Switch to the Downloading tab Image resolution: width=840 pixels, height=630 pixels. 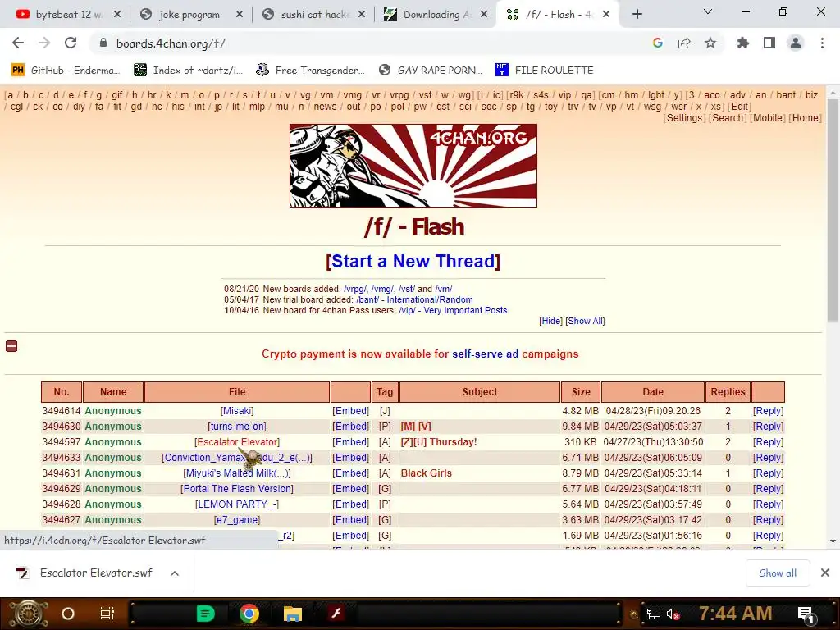(436, 15)
